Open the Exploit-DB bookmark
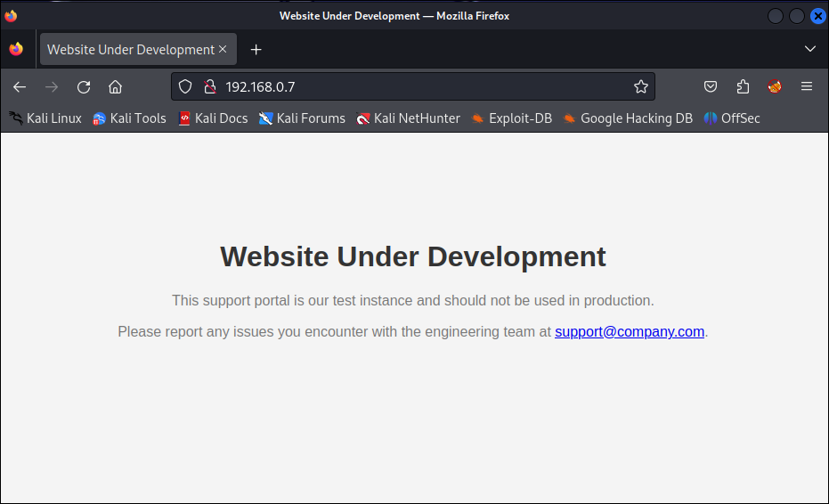The image size is (829, 504). tap(512, 118)
